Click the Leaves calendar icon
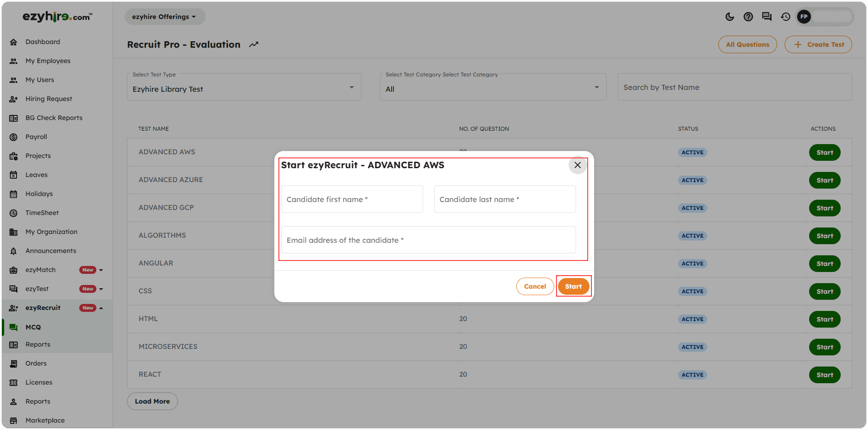The width and height of the screenshot is (868, 430). 13,175
